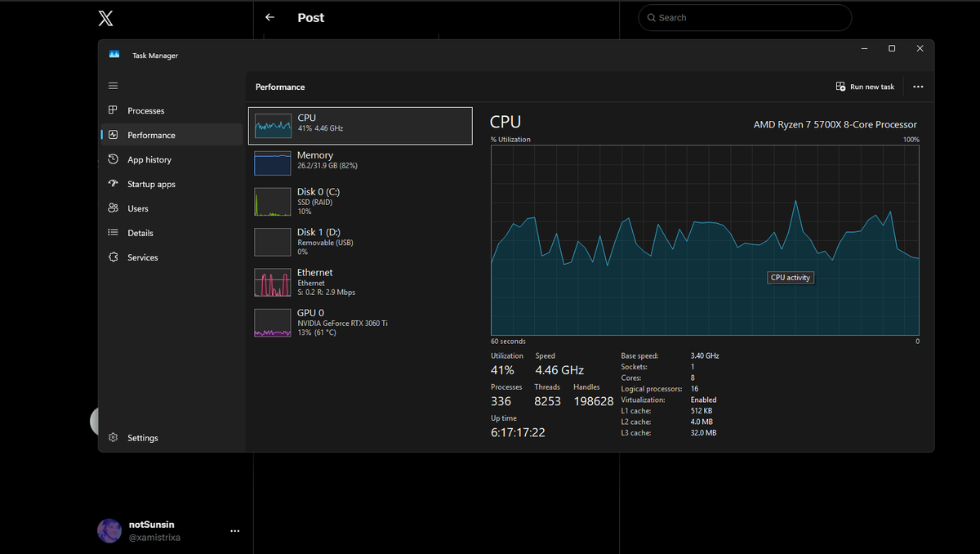Viewport: 980px width, 554px height.
Task: Open the Processes page
Action: pyautogui.click(x=145, y=110)
